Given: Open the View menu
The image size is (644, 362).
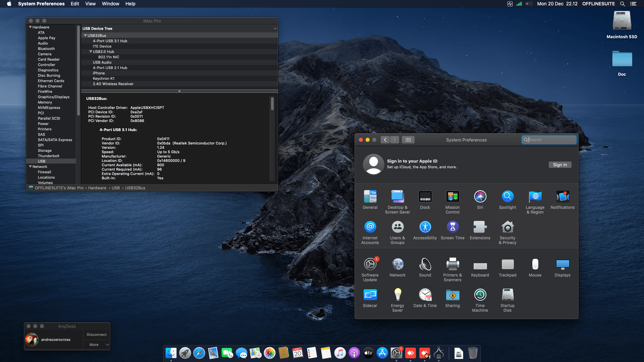Looking at the screenshot, I should (x=90, y=4).
